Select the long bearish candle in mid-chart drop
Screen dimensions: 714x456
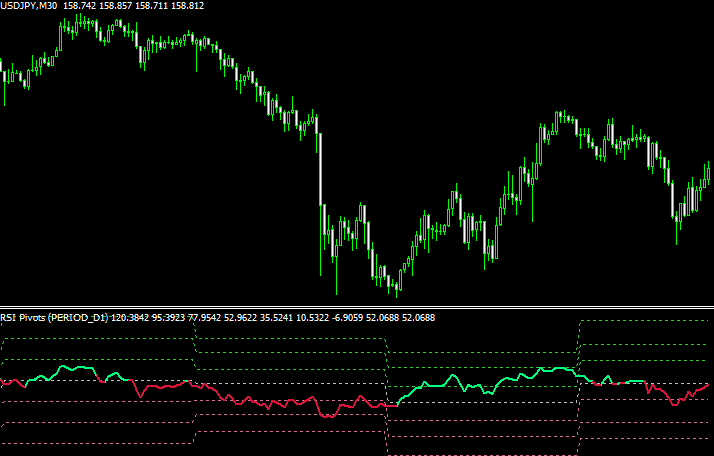(x=321, y=169)
